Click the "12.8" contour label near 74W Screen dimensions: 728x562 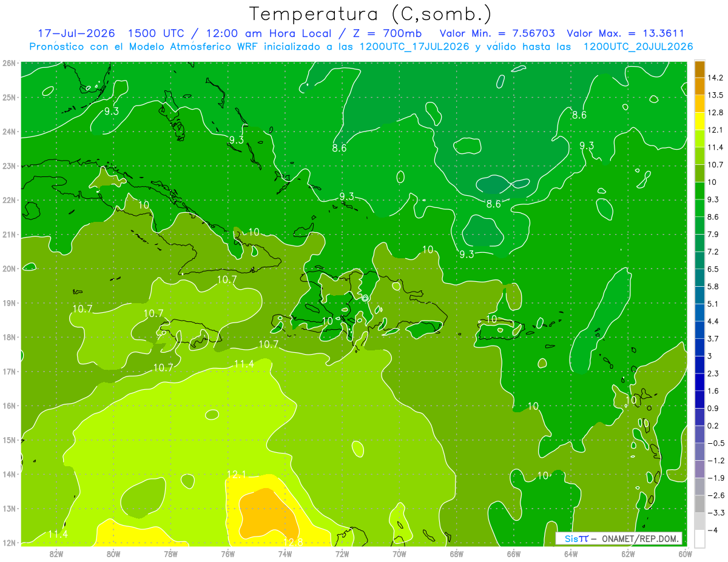point(293,541)
